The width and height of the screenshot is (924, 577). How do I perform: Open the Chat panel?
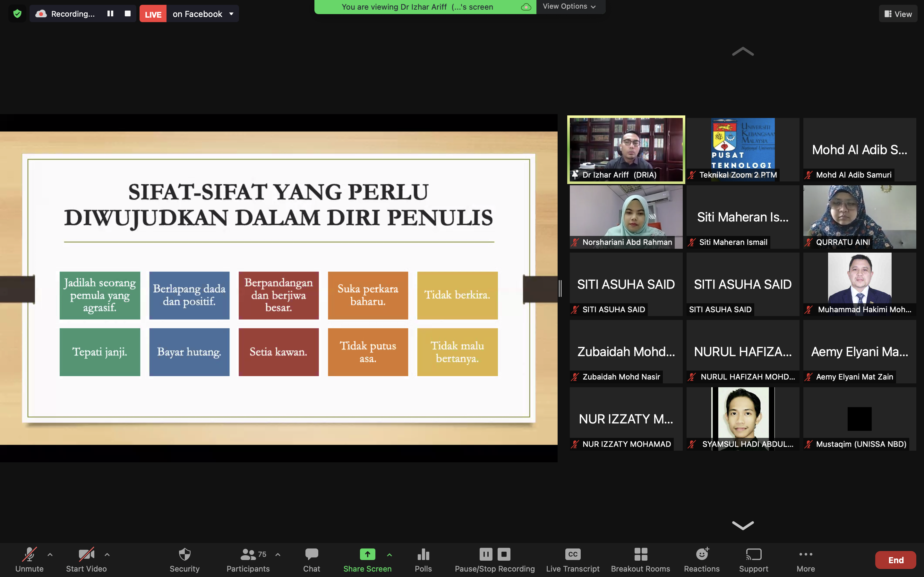(312, 559)
